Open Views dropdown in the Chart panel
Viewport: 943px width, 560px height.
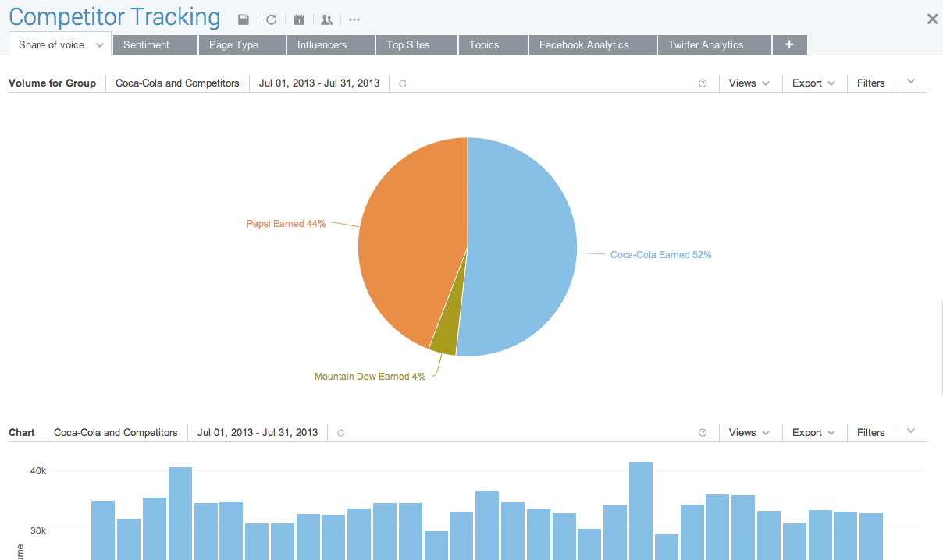[749, 433]
